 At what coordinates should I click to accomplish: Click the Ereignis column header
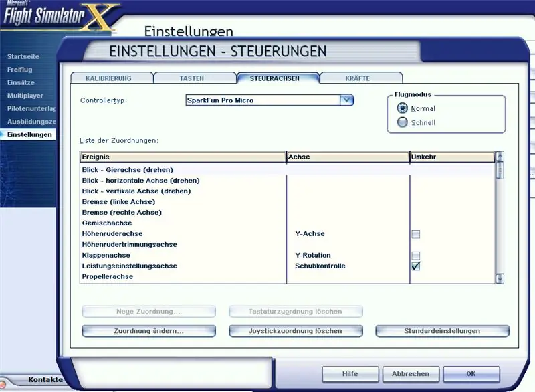pyautogui.click(x=183, y=157)
